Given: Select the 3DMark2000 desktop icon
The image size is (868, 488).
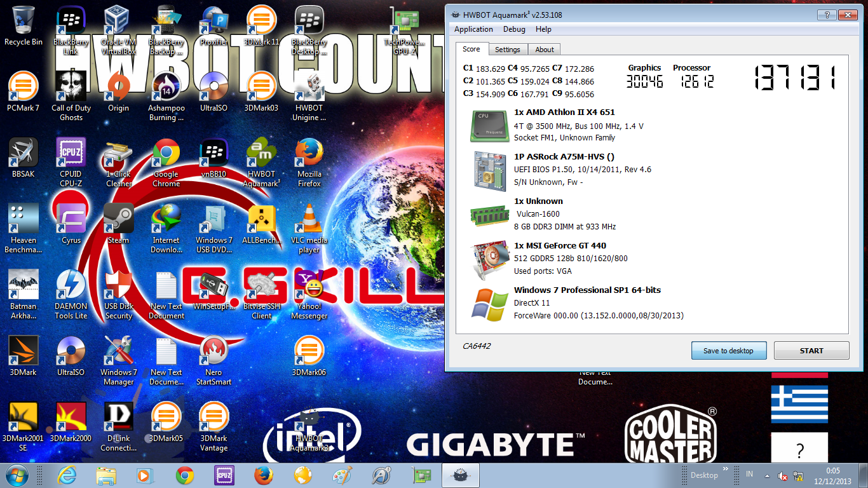Looking at the screenshot, I should [x=71, y=422].
